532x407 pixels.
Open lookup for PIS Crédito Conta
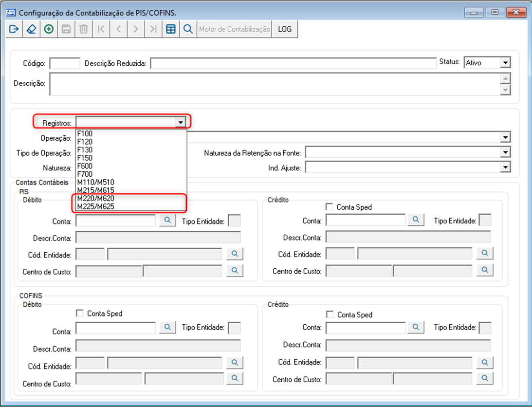coord(416,220)
